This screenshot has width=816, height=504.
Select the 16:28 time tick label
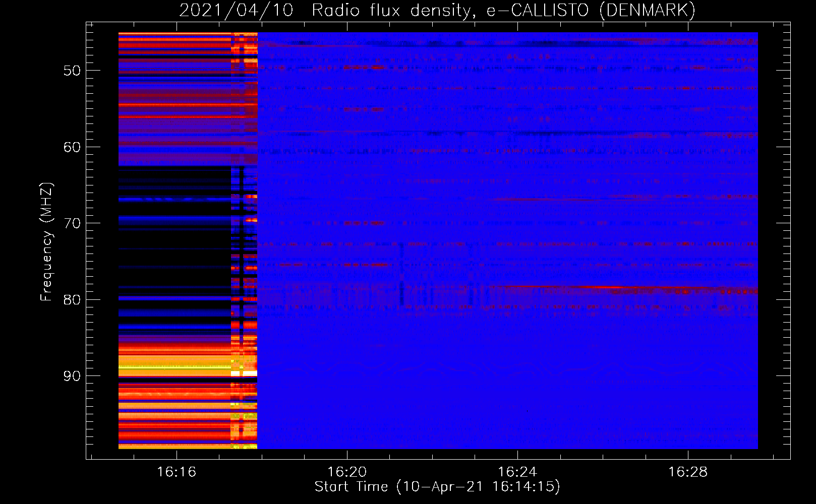(x=688, y=472)
